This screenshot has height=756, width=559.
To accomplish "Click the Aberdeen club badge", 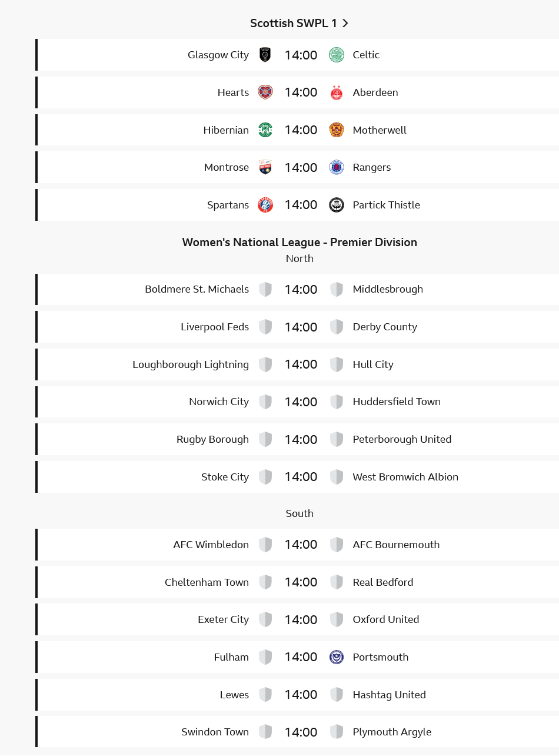I will [x=337, y=92].
